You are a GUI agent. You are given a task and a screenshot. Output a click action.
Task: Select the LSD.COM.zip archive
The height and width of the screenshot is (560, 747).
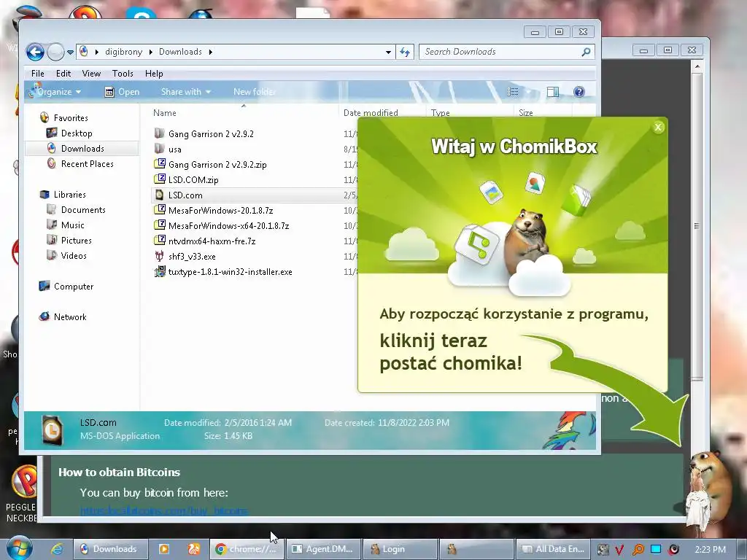[x=193, y=180]
